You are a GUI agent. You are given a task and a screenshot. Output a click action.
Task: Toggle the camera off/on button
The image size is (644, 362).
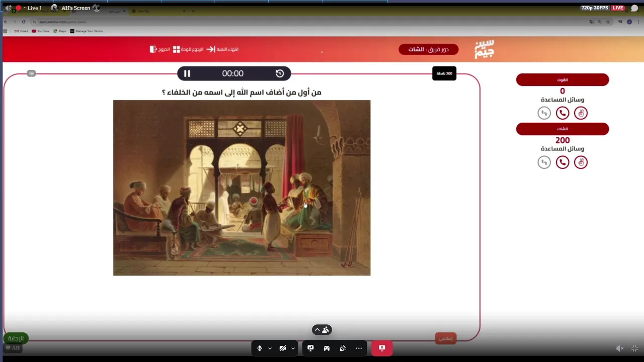283,348
